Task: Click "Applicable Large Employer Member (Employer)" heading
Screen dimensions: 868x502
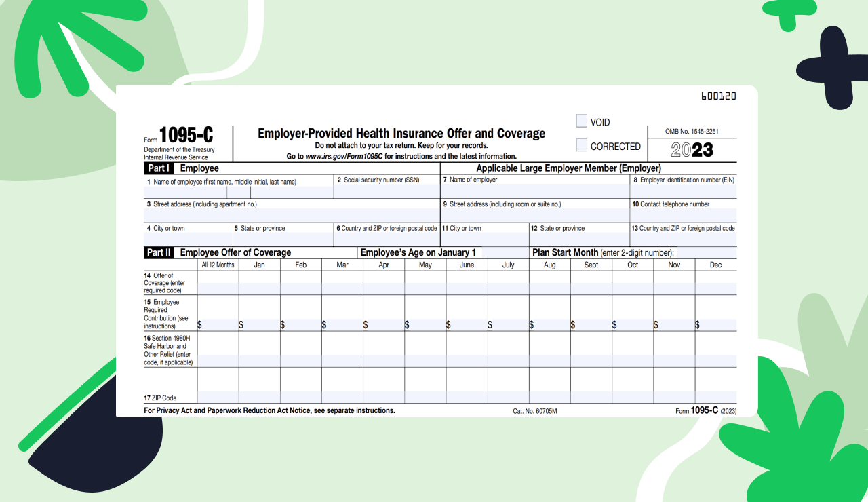Action: tap(568, 168)
